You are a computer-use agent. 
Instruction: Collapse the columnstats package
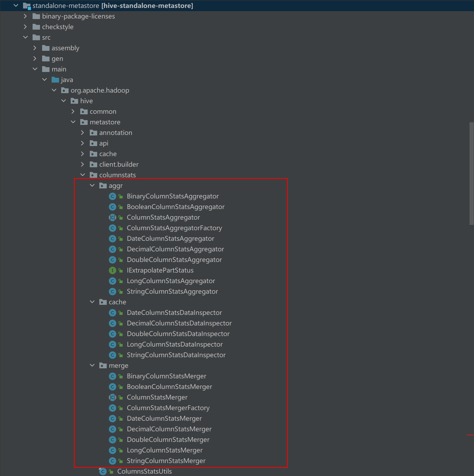coord(83,175)
